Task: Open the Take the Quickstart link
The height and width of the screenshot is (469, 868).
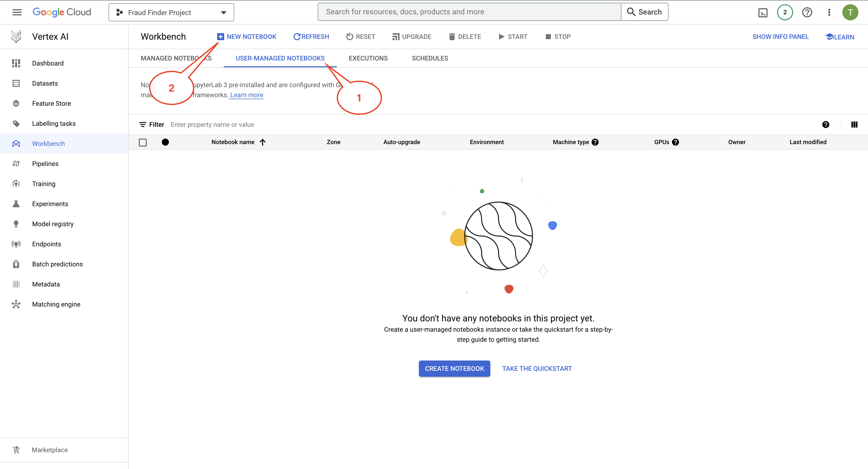Action: click(x=537, y=369)
